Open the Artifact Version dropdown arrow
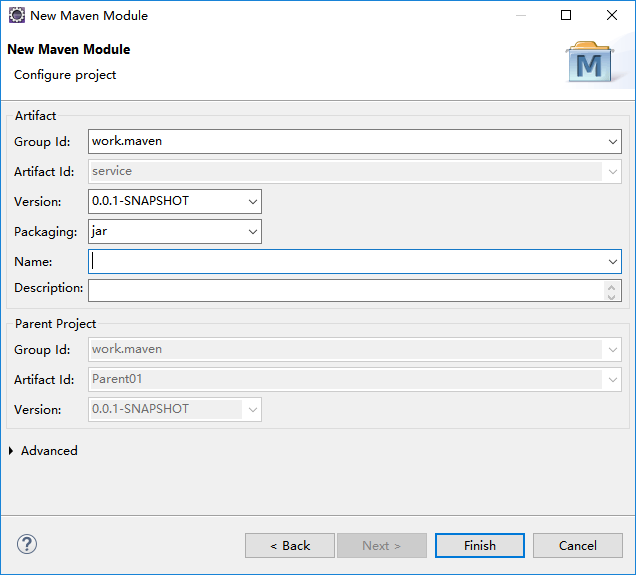Screen dimensions: 636x575 (253, 202)
